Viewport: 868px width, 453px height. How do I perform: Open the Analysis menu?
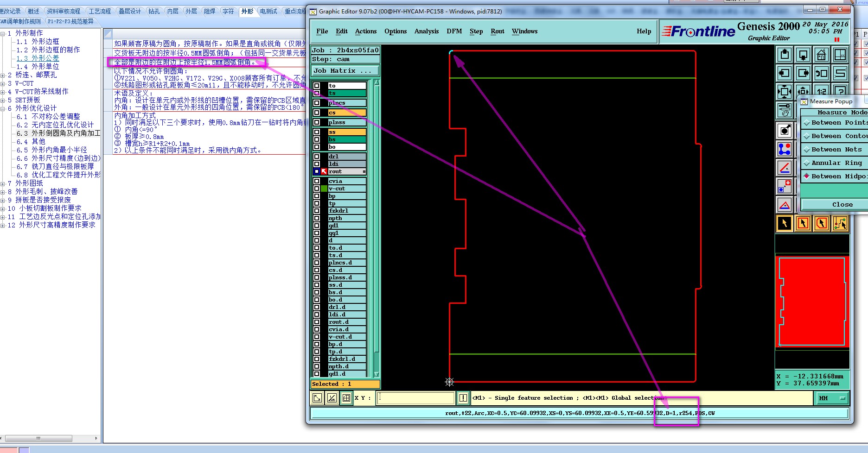427,31
